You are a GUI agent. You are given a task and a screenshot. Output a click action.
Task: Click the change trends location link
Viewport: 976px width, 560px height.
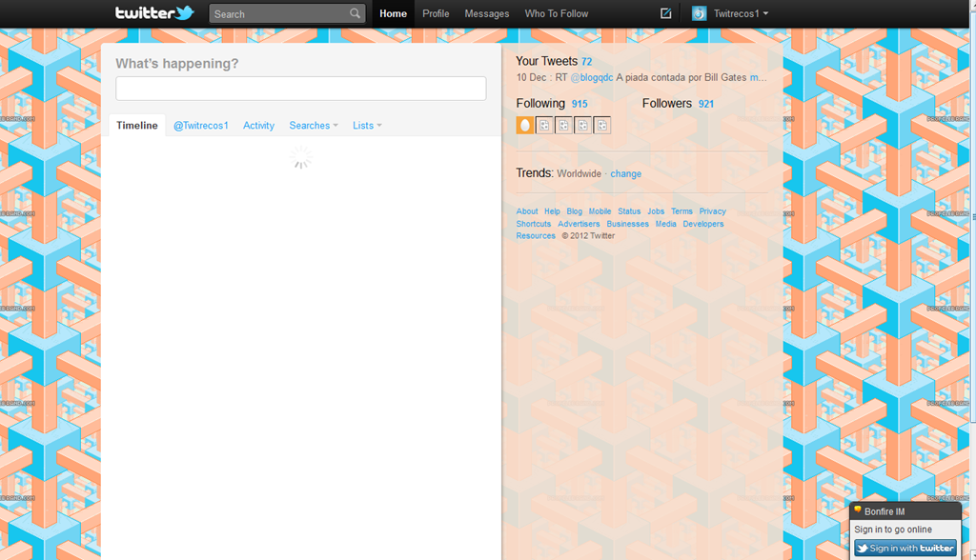[x=625, y=173]
